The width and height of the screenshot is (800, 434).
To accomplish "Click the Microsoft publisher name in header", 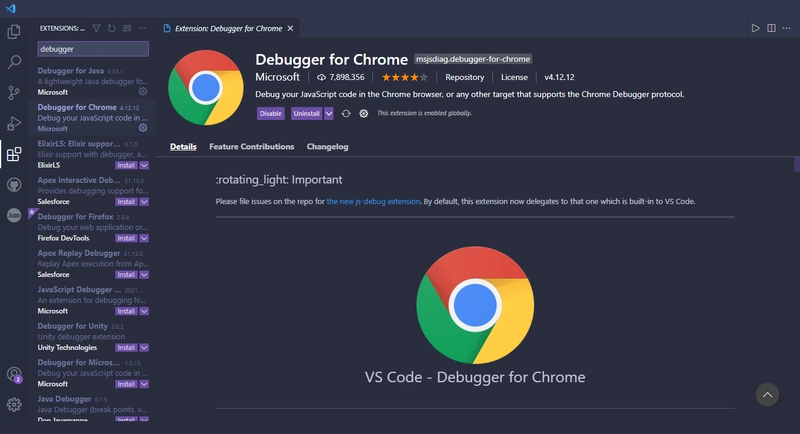I will click(x=278, y=78).
